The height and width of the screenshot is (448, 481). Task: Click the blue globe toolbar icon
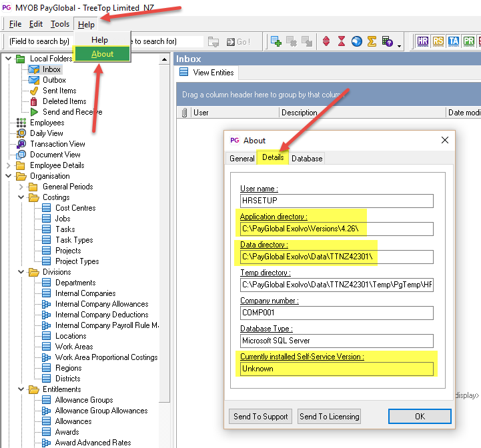click(x=357, y=41)
